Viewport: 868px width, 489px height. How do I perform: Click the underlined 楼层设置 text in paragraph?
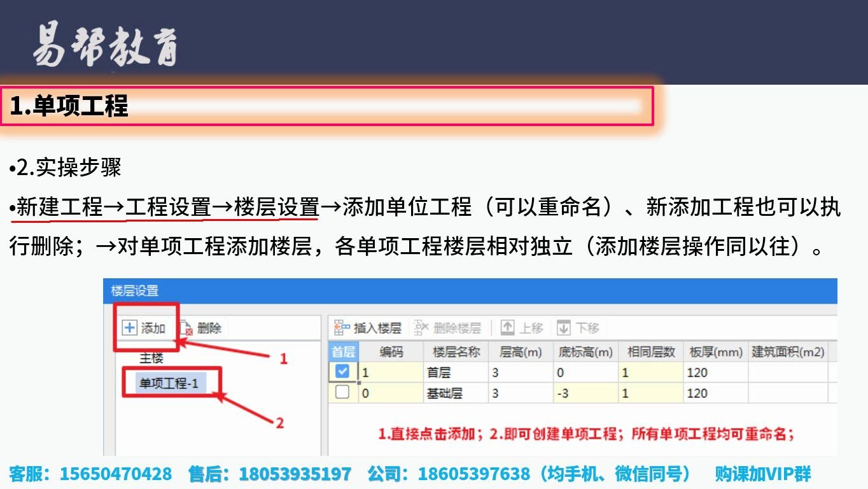(276, 207)
